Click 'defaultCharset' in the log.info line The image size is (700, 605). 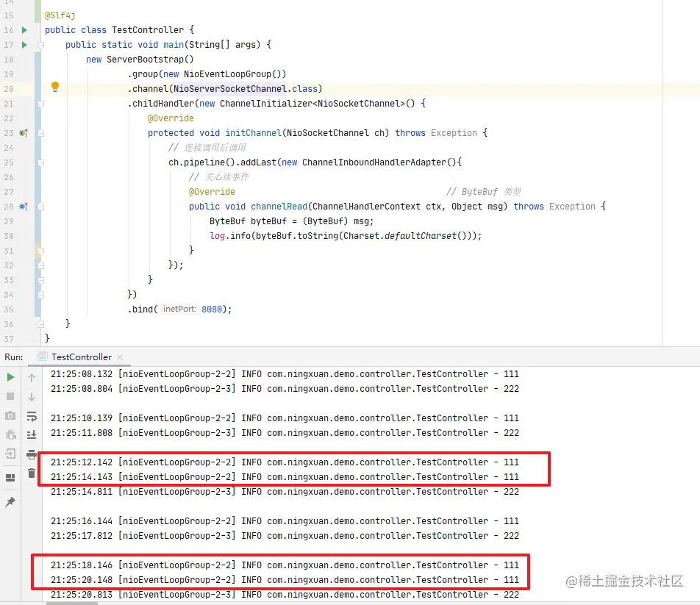[420, 236]
